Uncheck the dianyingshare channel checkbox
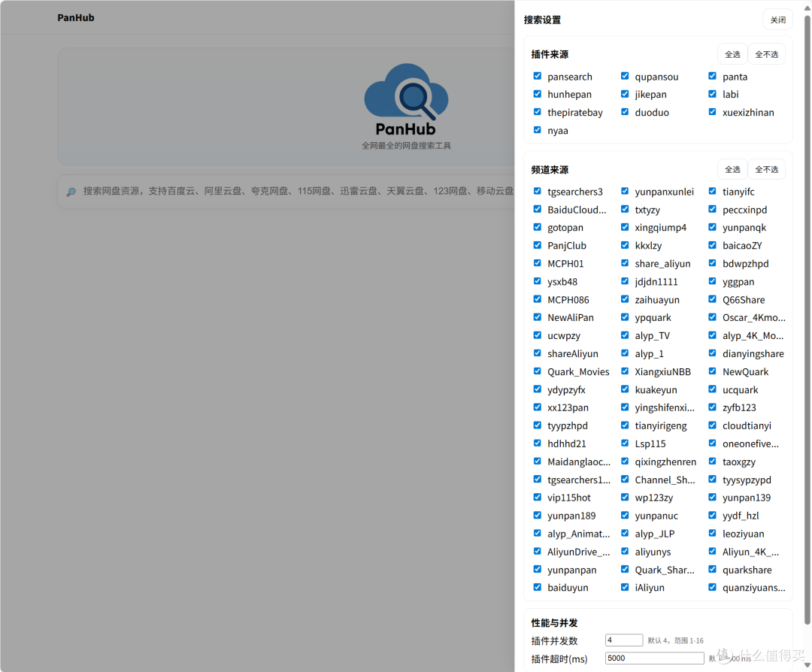The image size is (812, 672). click(x=713, y=353)
